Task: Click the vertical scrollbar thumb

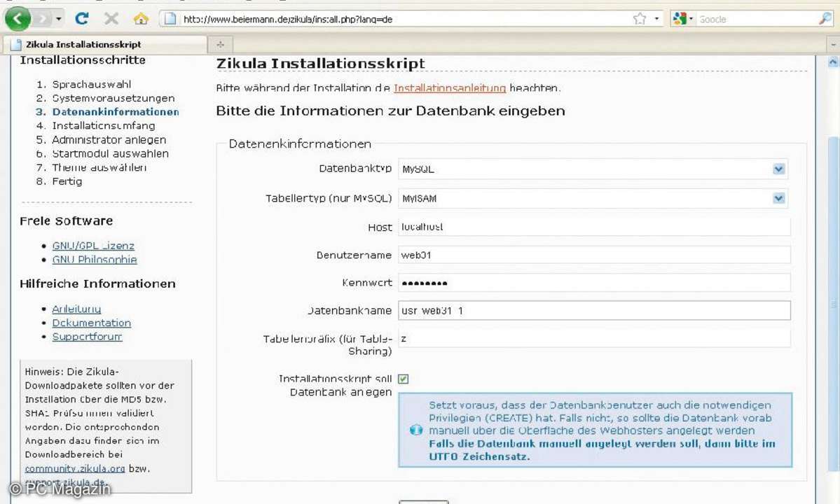Action: [834, 303]
